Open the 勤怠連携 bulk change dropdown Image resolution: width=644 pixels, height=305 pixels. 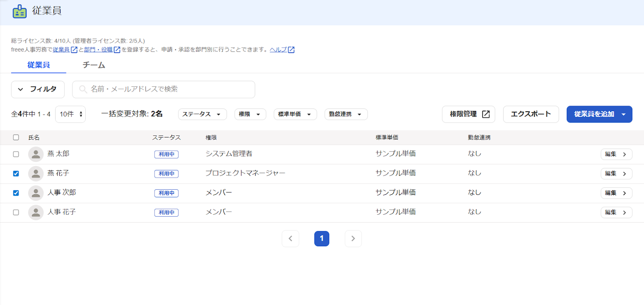click(346, 114)
